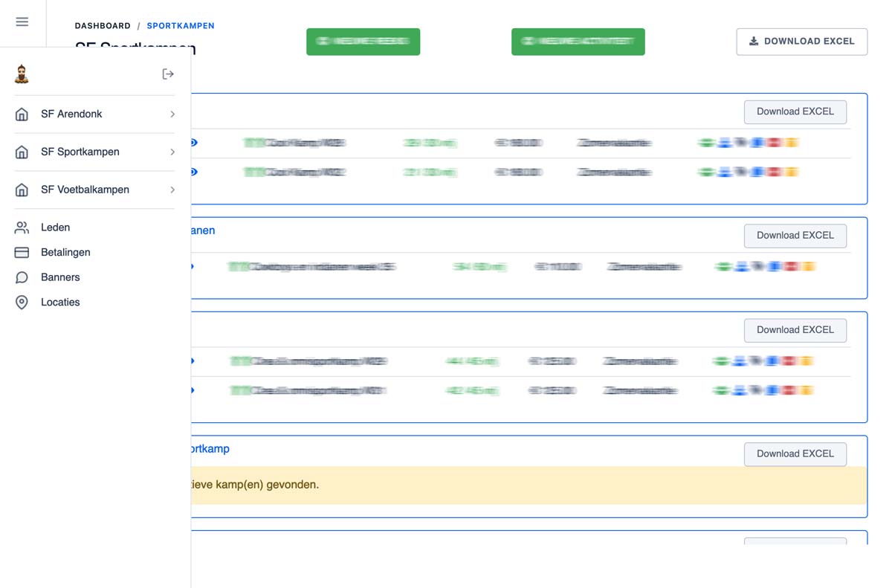
Task: Expand the SF Sportkampen submenu arrow
Action: click(x=172, y=152)
